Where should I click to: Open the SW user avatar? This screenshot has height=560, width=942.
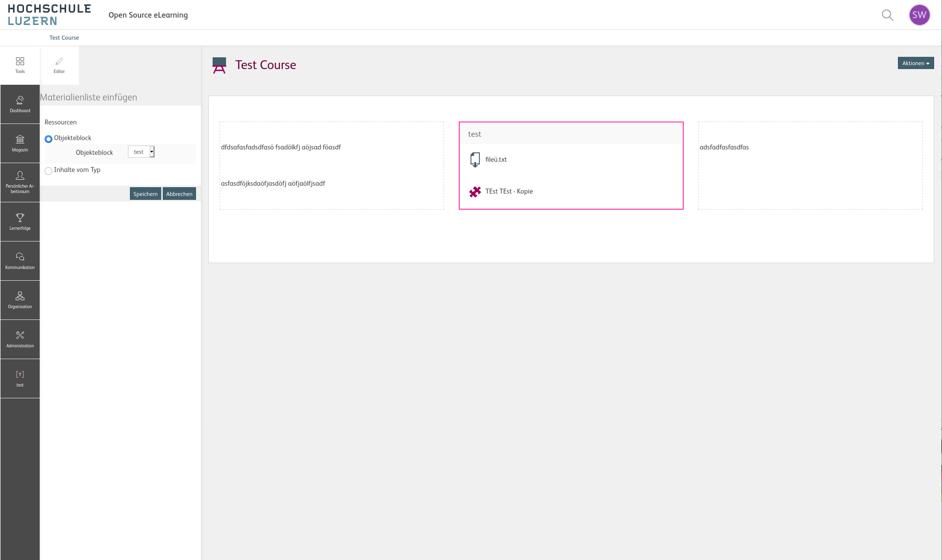click(919, 15)
